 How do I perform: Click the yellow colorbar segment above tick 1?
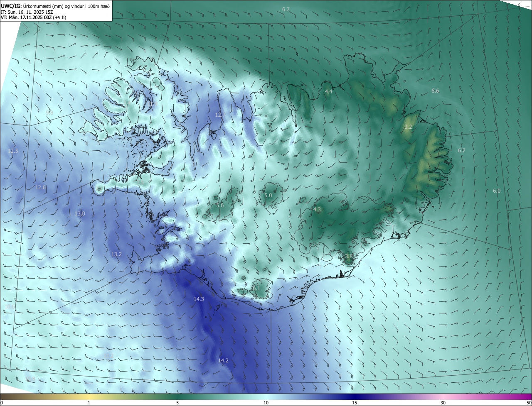(89, 396)
